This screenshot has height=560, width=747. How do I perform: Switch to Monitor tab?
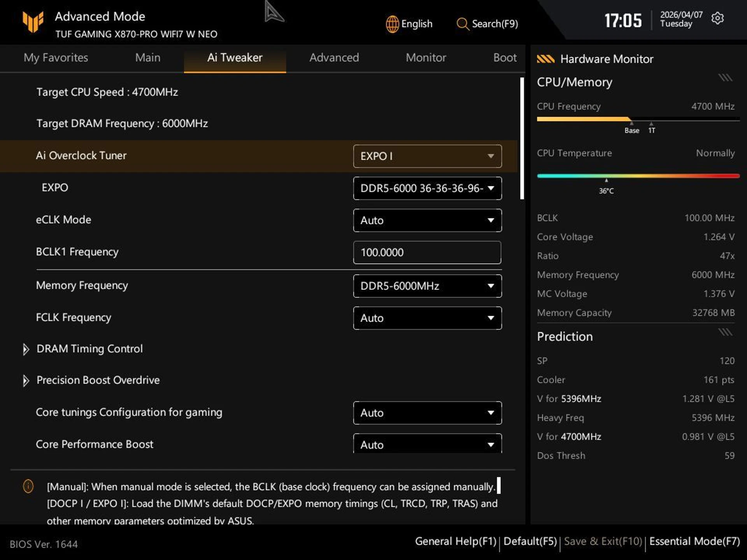(426, 58)
